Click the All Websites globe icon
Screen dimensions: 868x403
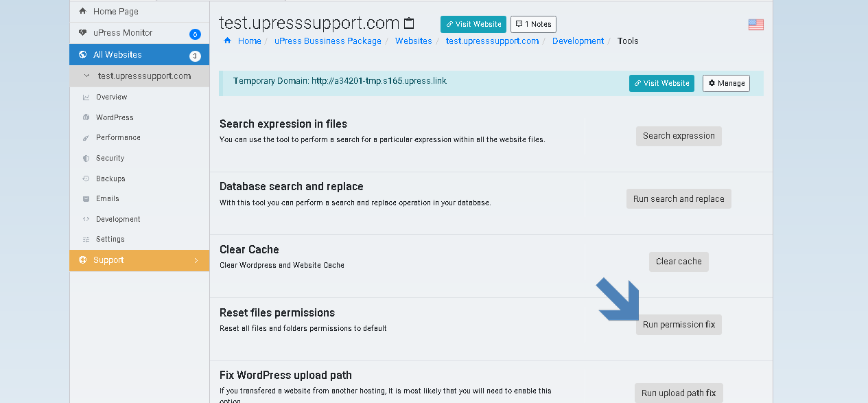pyautogui.click(x=83, y=55)
